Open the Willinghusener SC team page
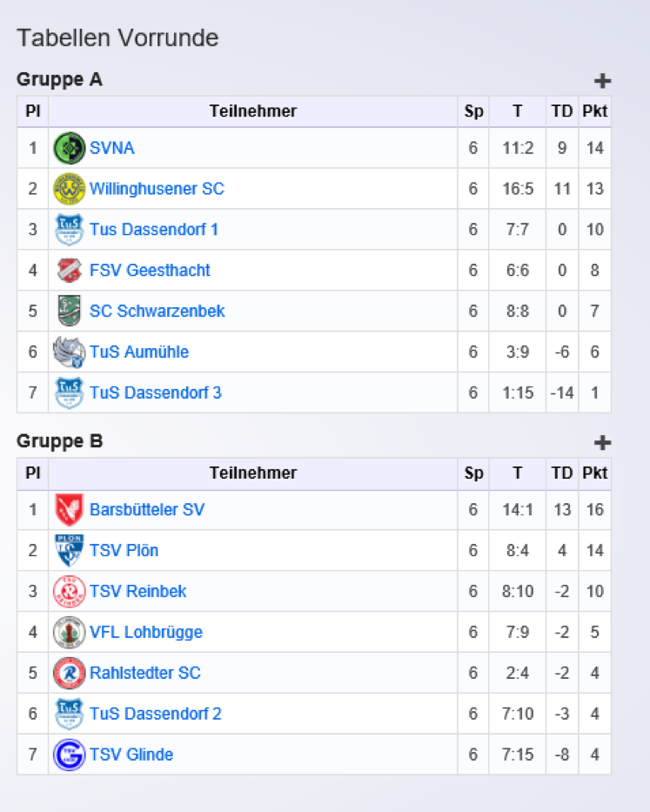The image size is (650, 812). [x=157, y=189]
